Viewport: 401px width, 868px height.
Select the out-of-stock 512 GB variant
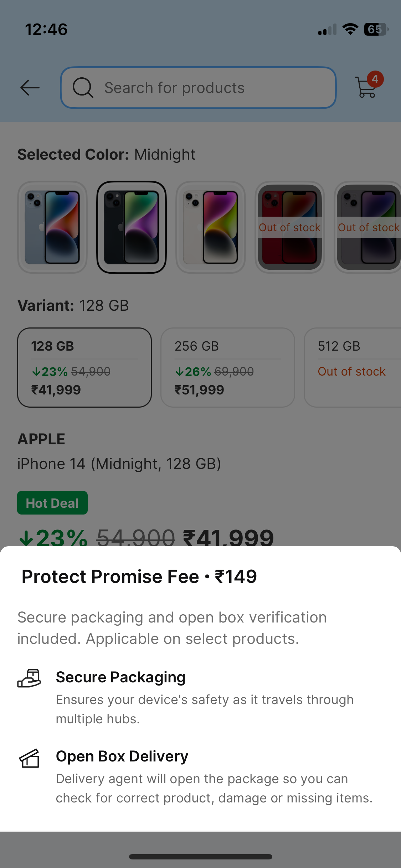click(352, 367)
